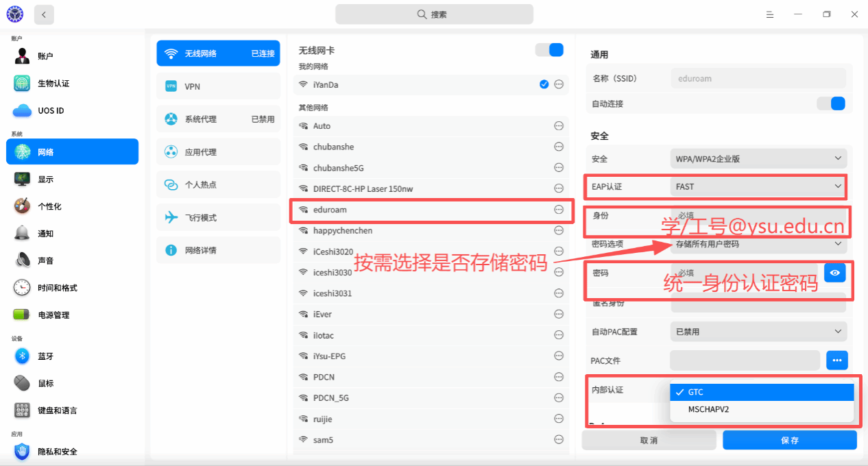Click the Cancel (取消) button
Screen dimensions: 868x466
(x=649, y=440)
